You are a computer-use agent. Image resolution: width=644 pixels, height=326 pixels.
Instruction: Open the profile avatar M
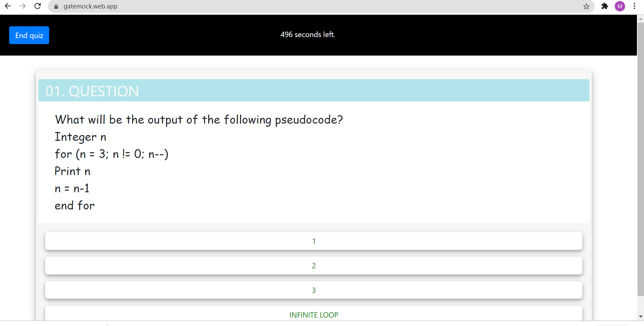(x=620, y=6)
